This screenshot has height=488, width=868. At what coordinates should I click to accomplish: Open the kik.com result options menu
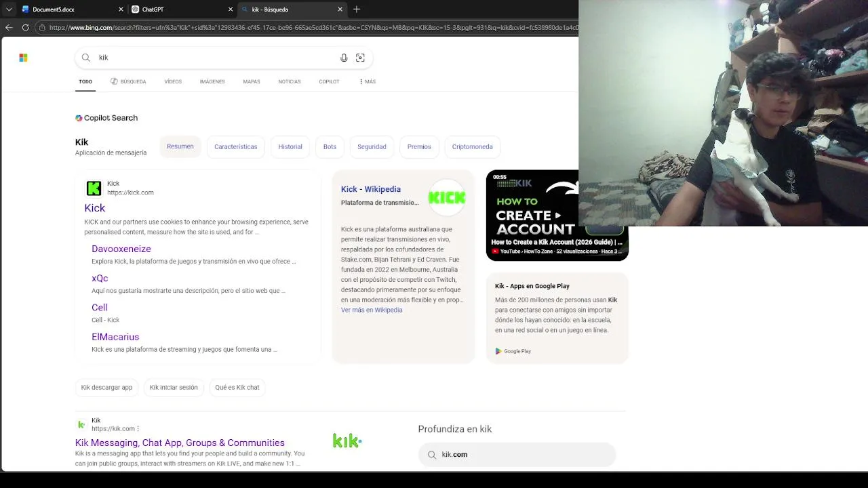[138, 428]
